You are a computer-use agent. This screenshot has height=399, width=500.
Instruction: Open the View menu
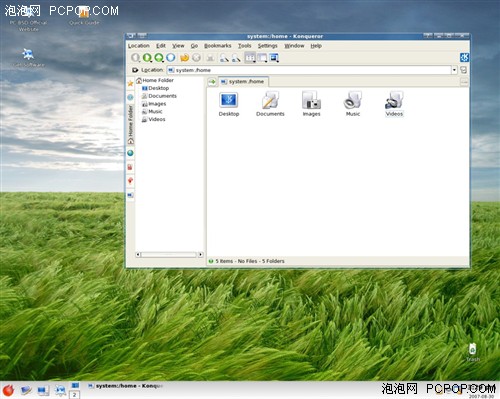[x=178, y=46]
